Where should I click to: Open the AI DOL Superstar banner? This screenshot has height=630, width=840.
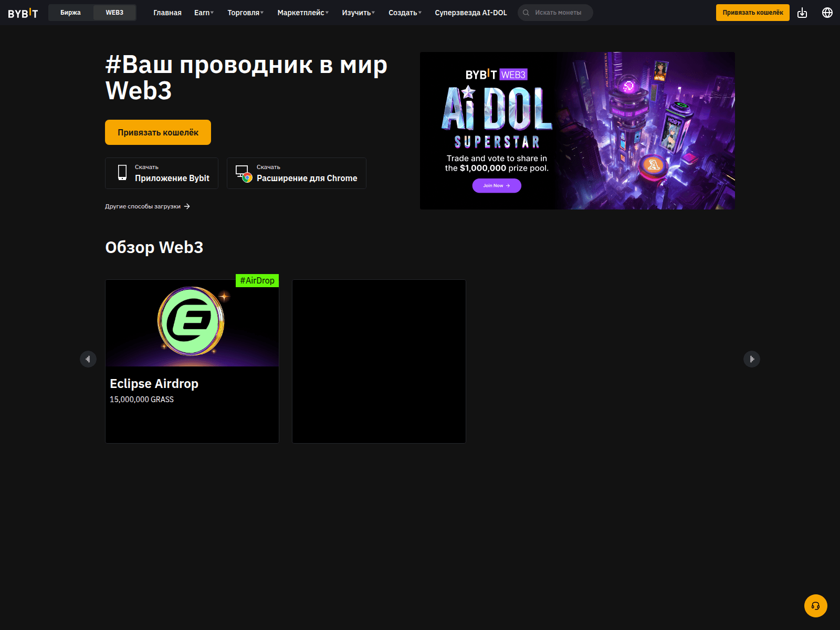pyautogui.click(x=577, y=131)
